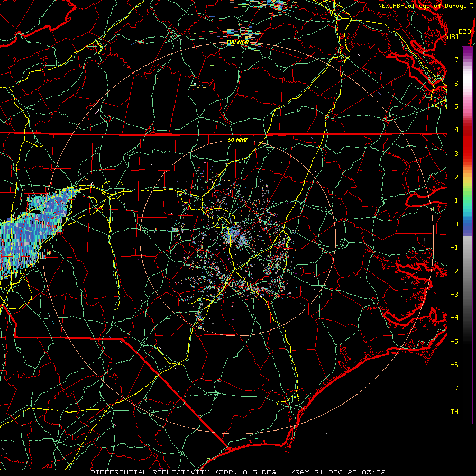This screenshot has width=476, height=476.
Task: Click the '1' value on the color scale
Action: [456, 200]
